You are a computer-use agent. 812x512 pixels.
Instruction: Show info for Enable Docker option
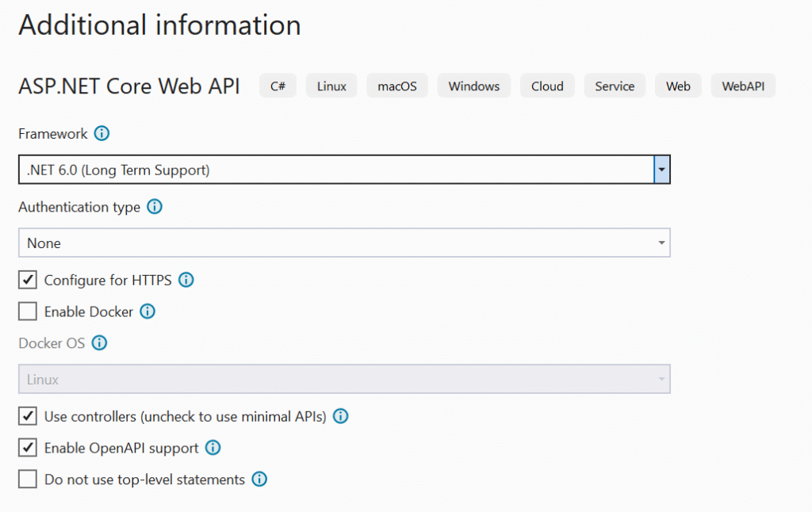click(x=147, y=311)
